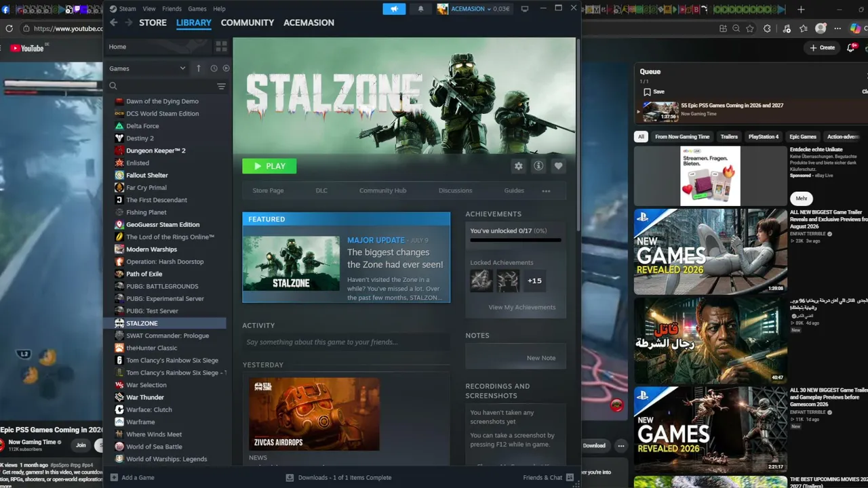
Task: Click the YouTube Create button
Action: click(x=822, y=47)
